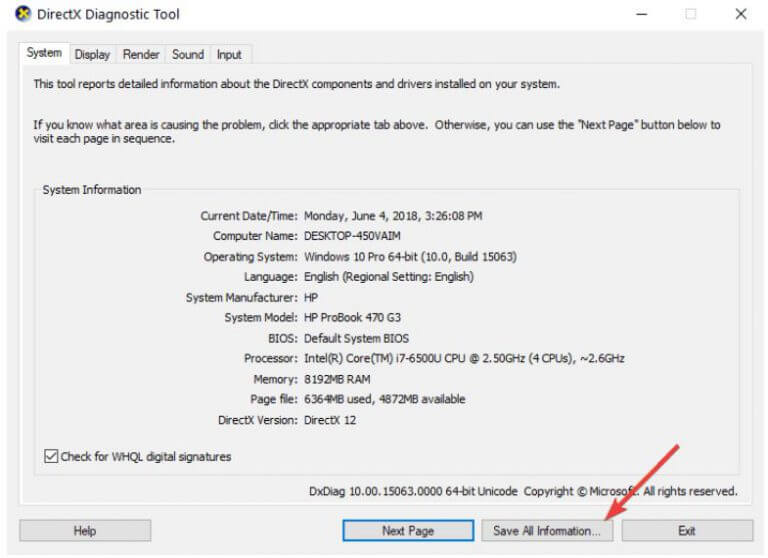Click the 6364MB used page file value
Screen dimensions: 768x558
pyautogui.click(x=384, y=399)
